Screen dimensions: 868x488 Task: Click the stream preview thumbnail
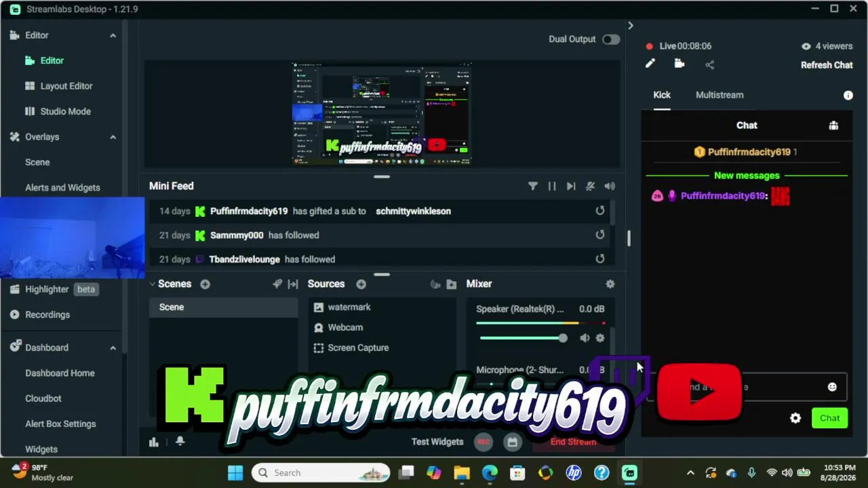point(382,113)
